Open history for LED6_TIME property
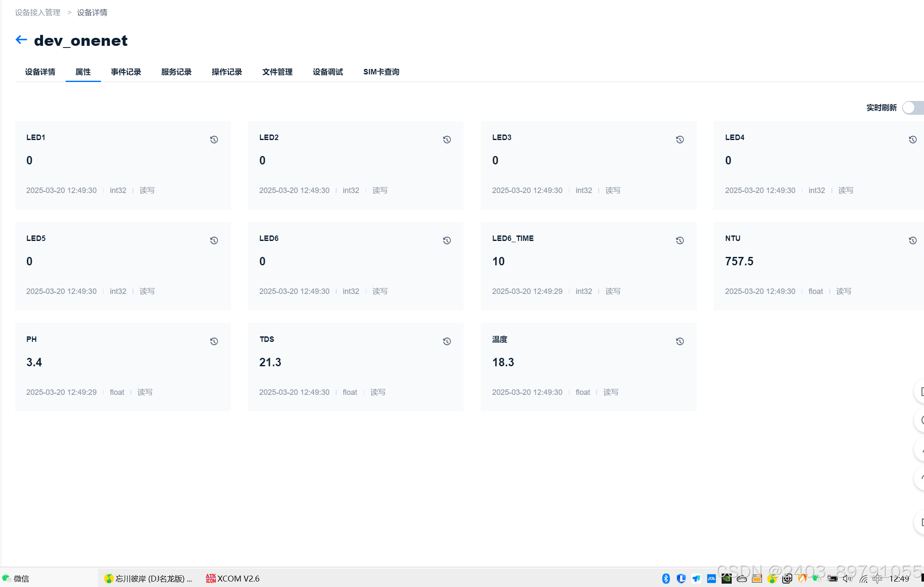The width and height of the screenshot is (924, 587). tap(680, 241)
